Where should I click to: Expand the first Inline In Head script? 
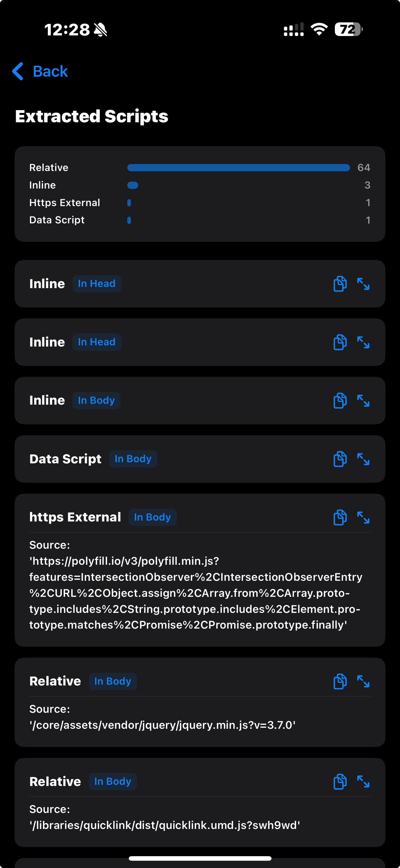pos(363,284)
